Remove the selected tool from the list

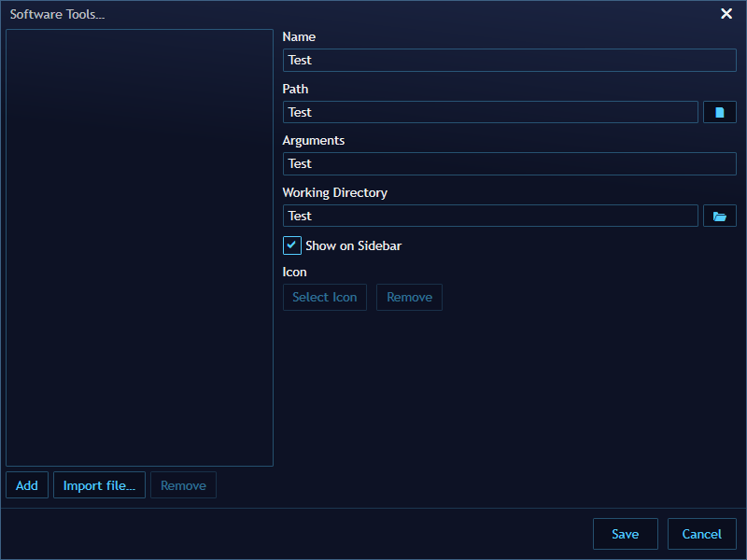[183, 484]
